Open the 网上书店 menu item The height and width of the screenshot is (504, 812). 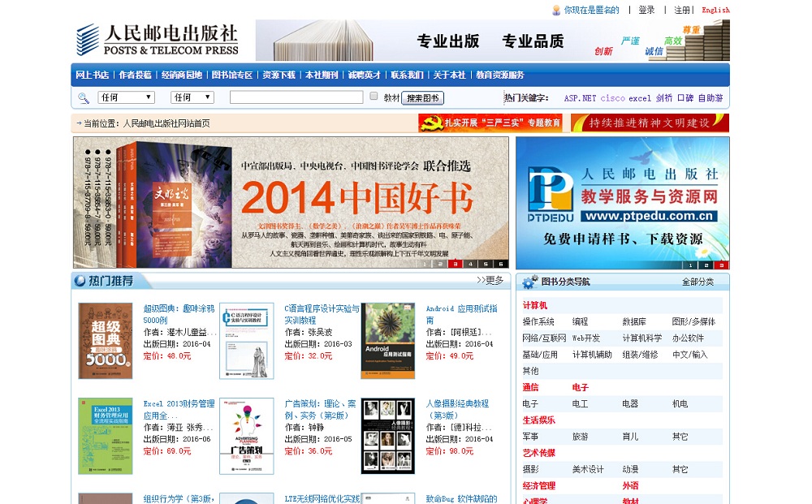pos(93,75)
